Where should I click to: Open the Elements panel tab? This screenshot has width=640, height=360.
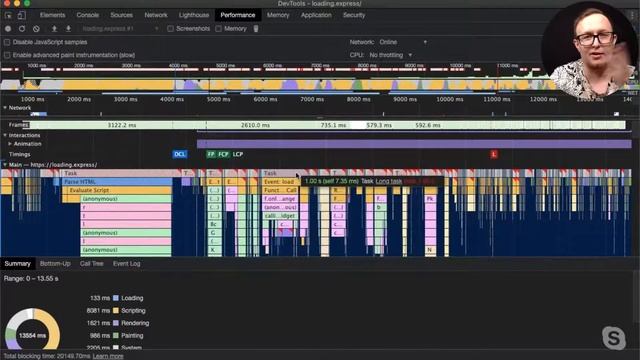52,15
